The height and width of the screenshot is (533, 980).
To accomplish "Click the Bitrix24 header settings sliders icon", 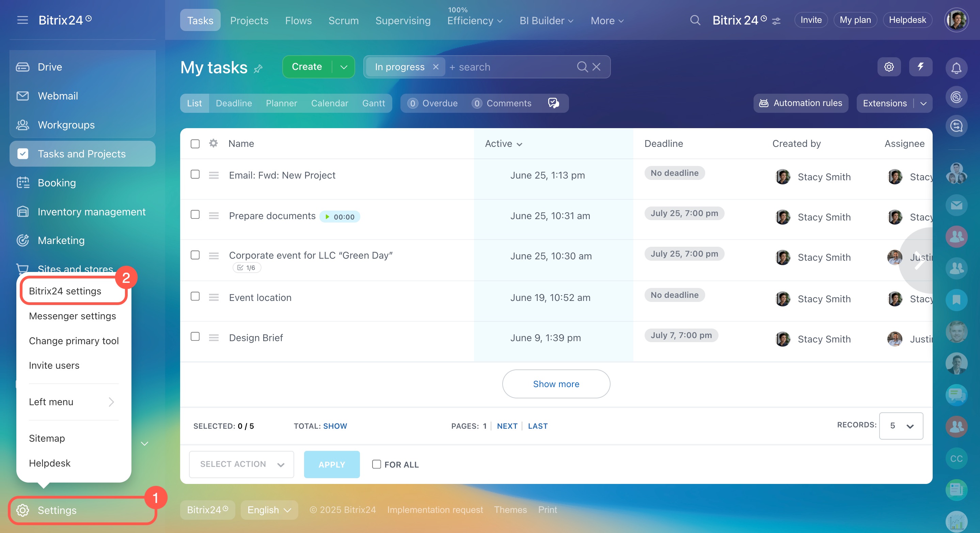I will 776,21.
